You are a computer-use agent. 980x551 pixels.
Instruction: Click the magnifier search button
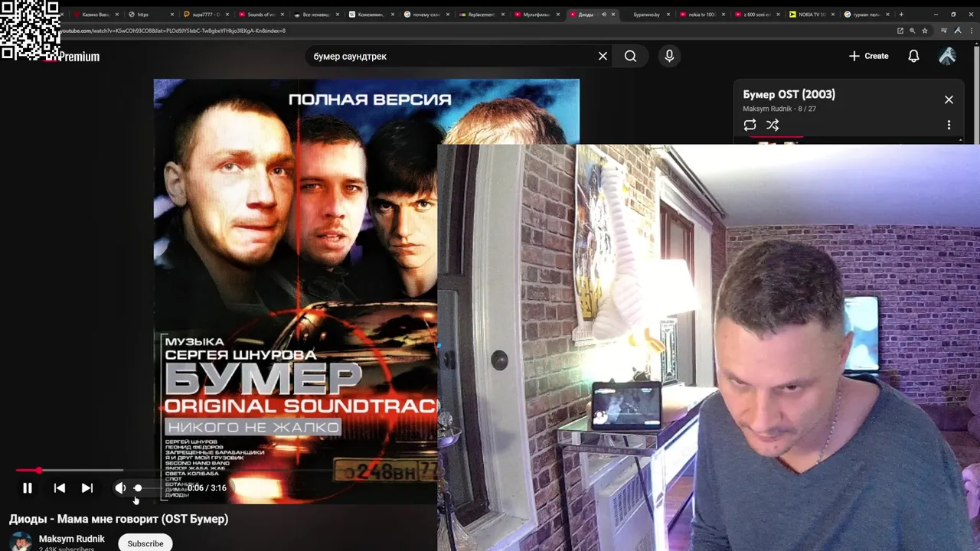pyautogui.click(x=630, y=56)
